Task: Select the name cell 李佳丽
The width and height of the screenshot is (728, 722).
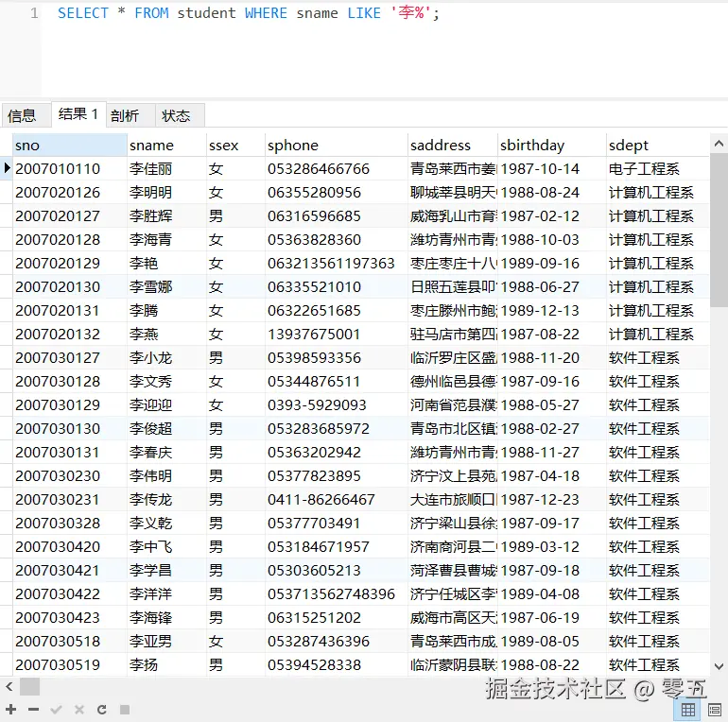Action: [x=166, y=168]
